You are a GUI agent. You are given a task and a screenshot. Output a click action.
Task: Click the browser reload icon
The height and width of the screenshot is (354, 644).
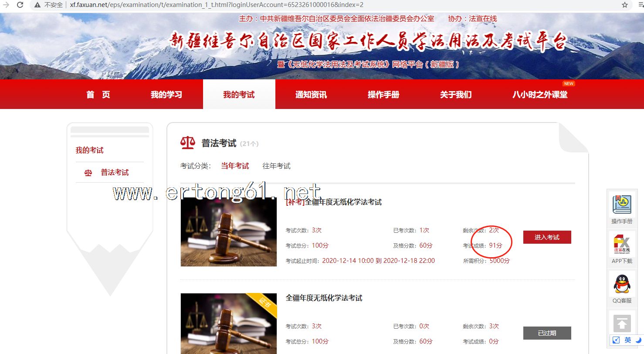coord(20,5)
